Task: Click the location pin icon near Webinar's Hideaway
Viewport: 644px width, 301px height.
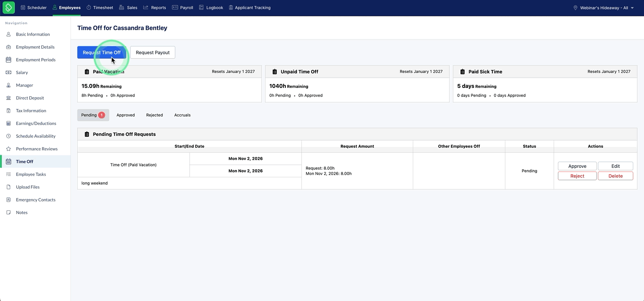Action: click(x=576, y=8)
